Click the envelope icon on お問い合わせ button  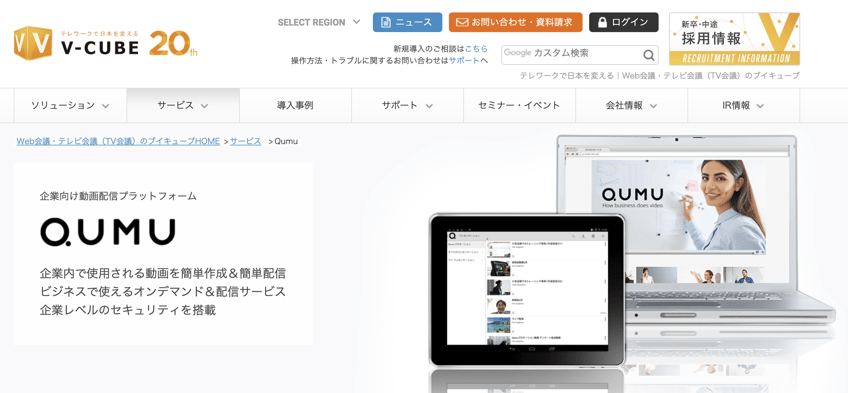[461, 22]
